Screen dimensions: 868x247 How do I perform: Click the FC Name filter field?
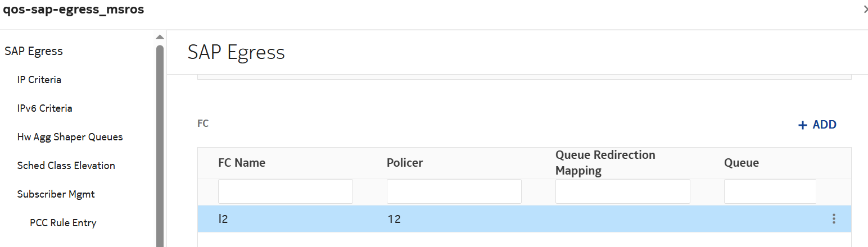[286, 191]
